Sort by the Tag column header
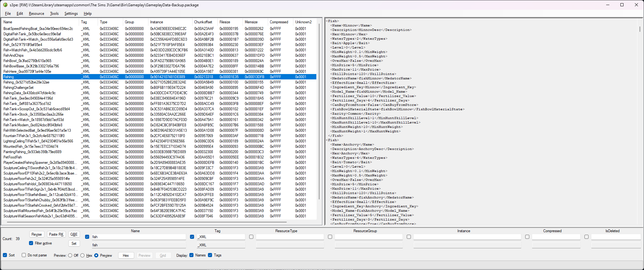Screen dimensions: 644x270 [89, 22]
